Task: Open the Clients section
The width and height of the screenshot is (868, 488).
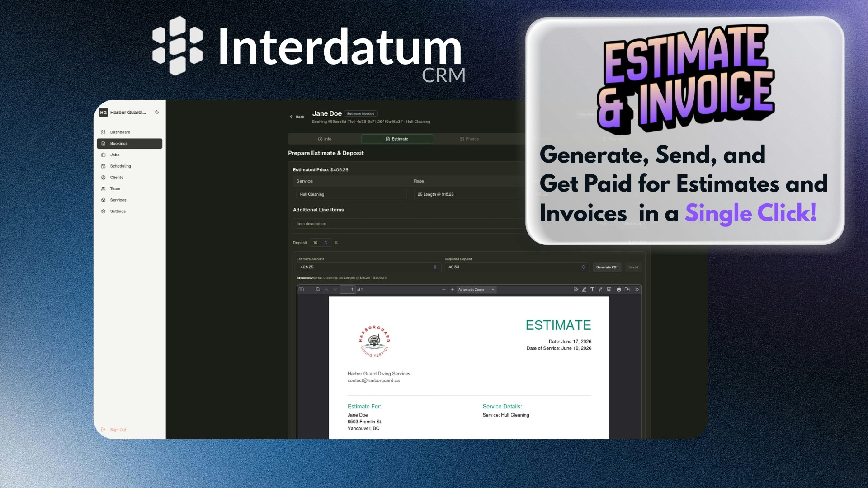Action: (129, 178)
